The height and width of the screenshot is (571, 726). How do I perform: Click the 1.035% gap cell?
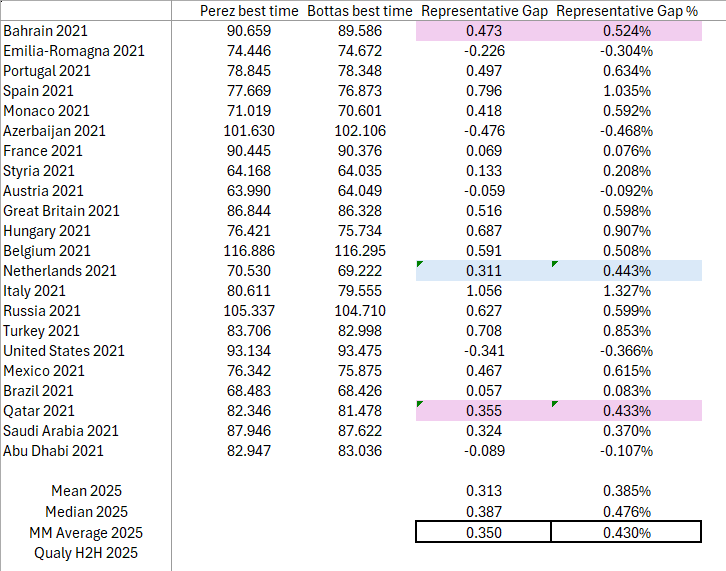[x=627, y=91]
